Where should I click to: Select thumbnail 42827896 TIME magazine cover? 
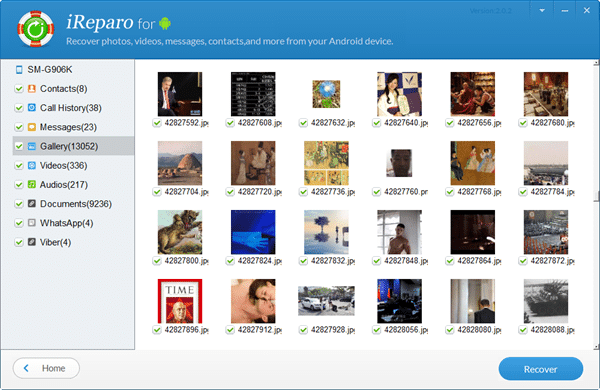pyautogui.click(x=180, y=301)
